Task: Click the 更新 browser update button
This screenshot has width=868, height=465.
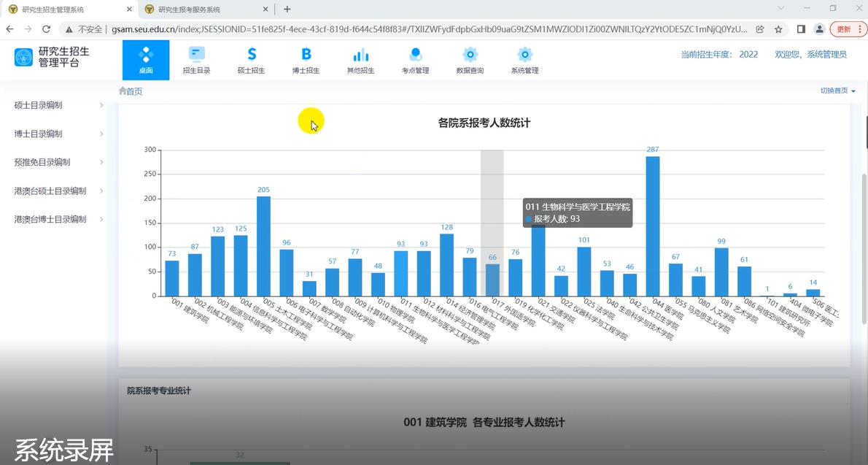Action: (x=848, y=29)
